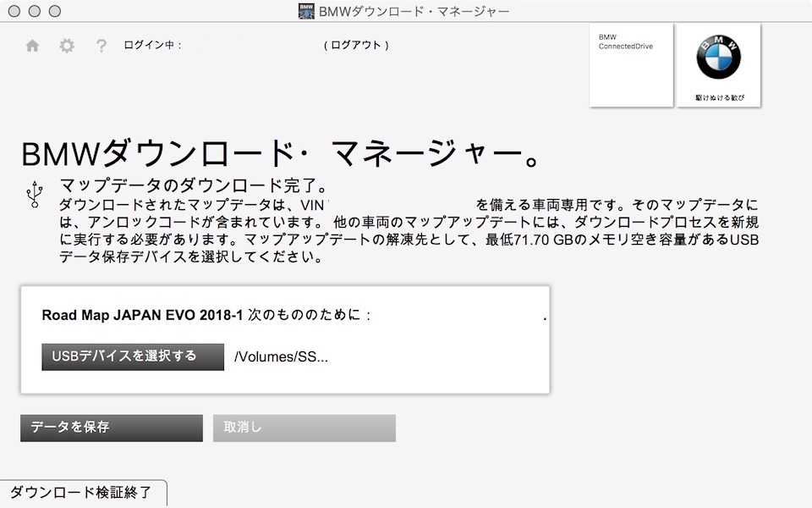Go to the home screen icon

(32, 46)
